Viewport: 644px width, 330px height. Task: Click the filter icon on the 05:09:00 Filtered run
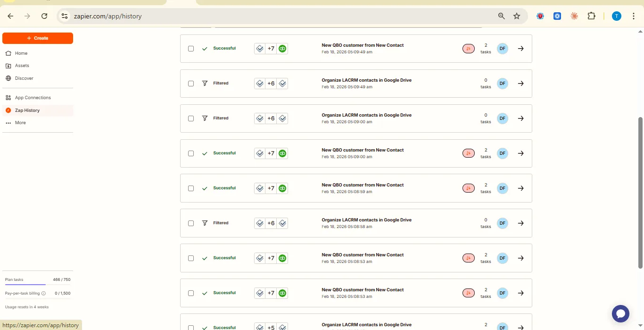[205, 118]
